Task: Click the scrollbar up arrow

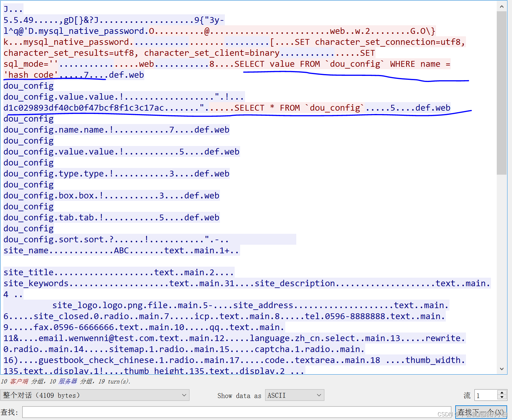Action: [502, 6]
